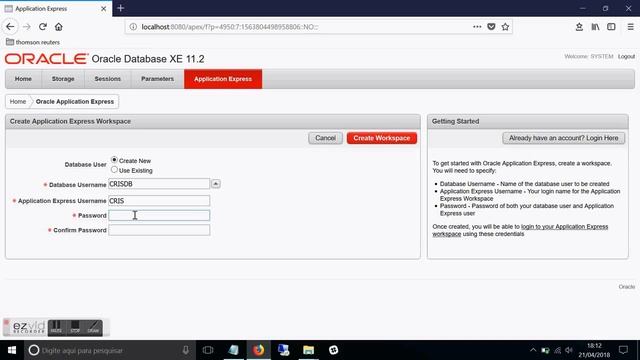Bookmark this page with the star icon
The image size is (640, 360).
pyautogui.click(x=505, y=27)
